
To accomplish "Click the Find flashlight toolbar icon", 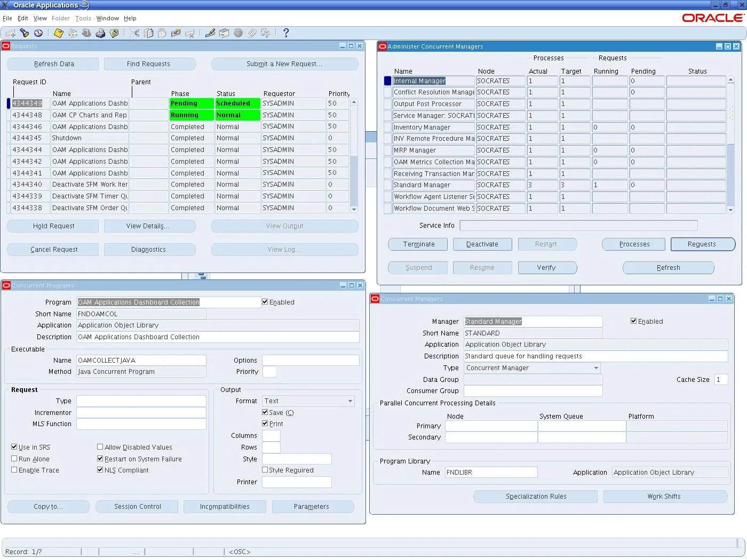I will click(x=25, y=33).
